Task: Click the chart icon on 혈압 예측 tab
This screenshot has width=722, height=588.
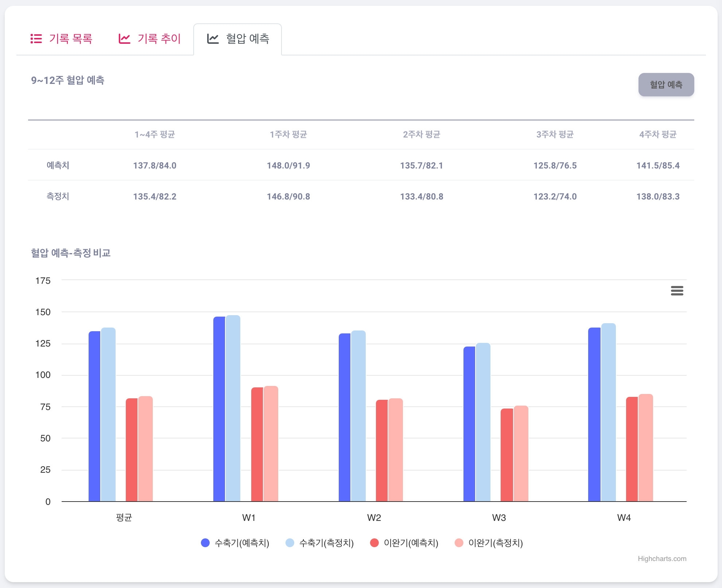Action: point(213,39)
